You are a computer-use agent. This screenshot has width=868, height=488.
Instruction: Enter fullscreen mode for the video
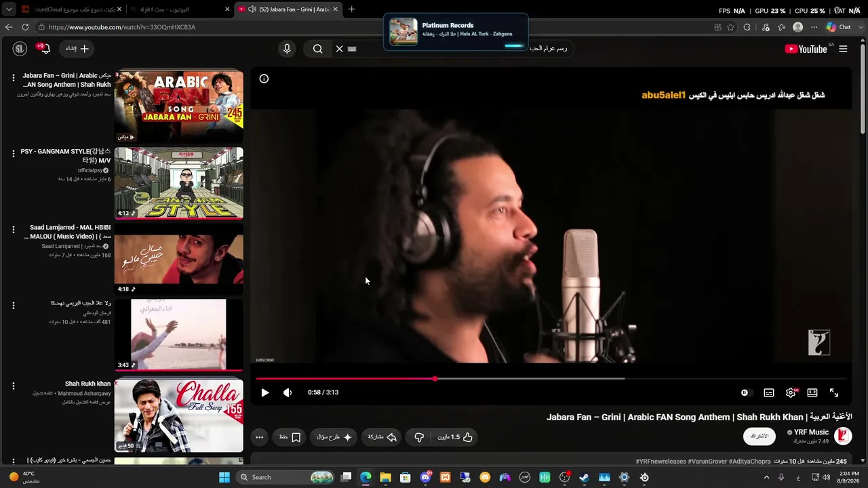[834, 392]
